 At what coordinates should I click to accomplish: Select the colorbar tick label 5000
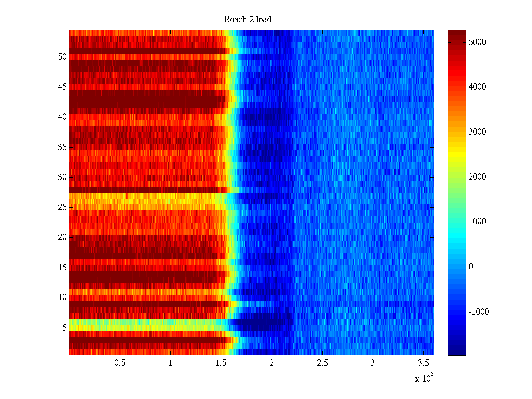coord(477,42)
